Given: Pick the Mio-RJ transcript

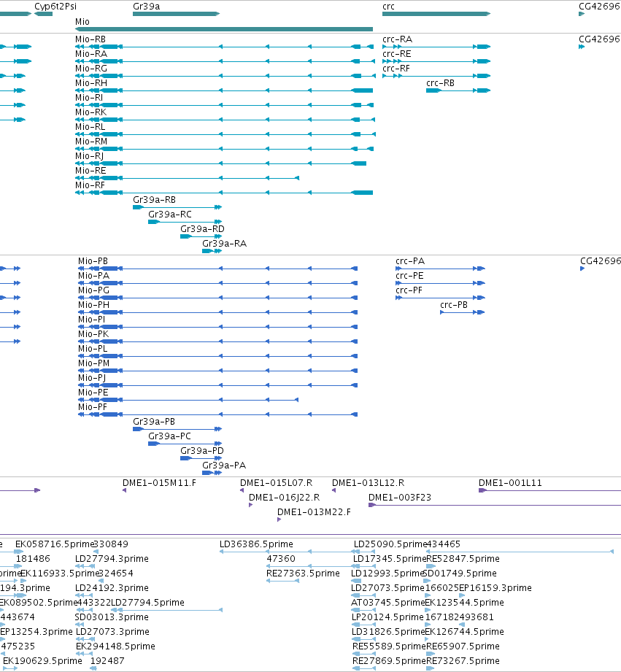Looking at the screenshot, I should 89,156.
